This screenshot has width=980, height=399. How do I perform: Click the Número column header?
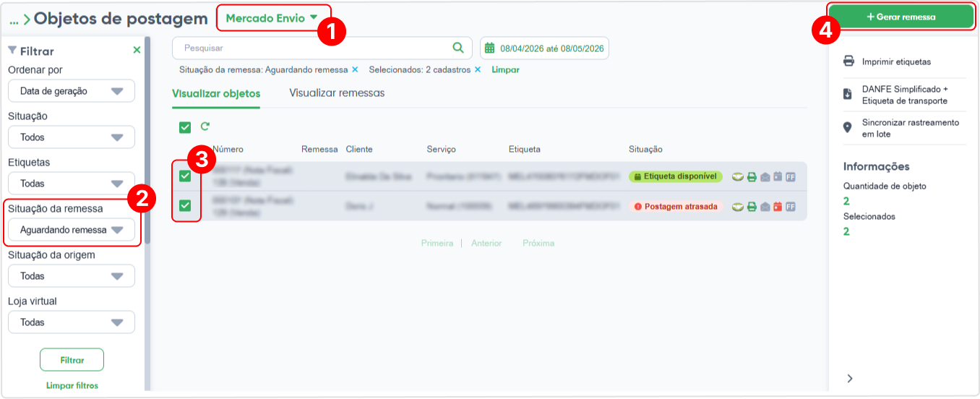228,150
